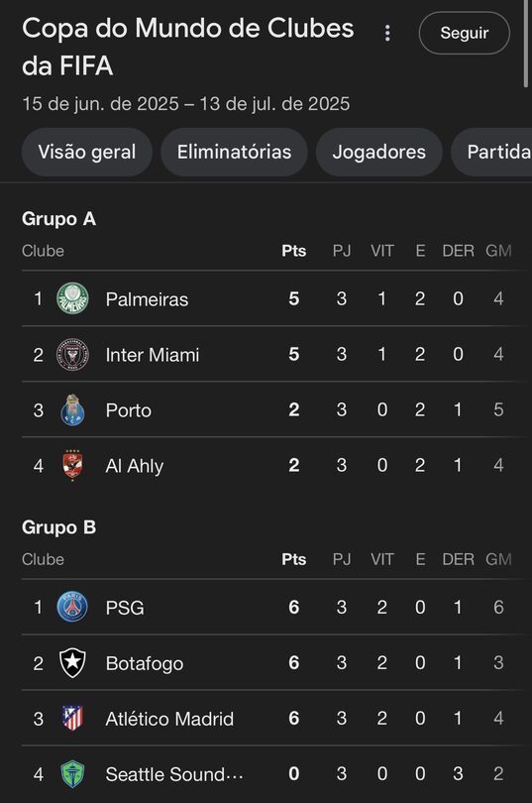Click the Palmeiras club crest
532x803 pixels.
pyautogui.click(x=72, y=298)
